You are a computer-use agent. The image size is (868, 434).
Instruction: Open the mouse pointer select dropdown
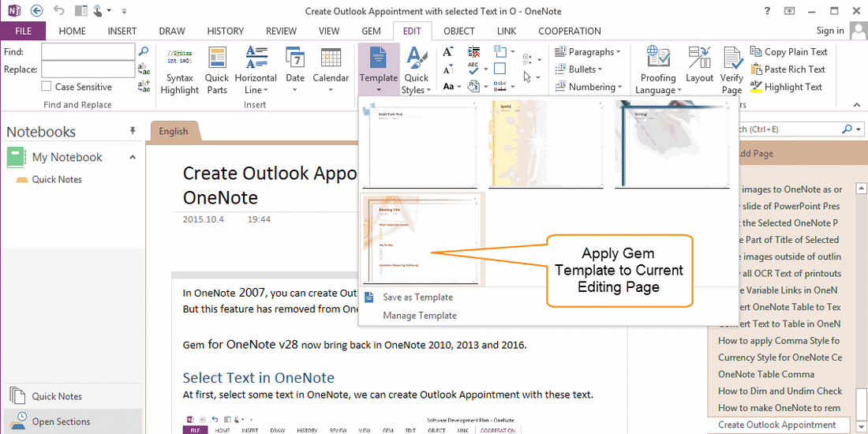click(539, 77)
